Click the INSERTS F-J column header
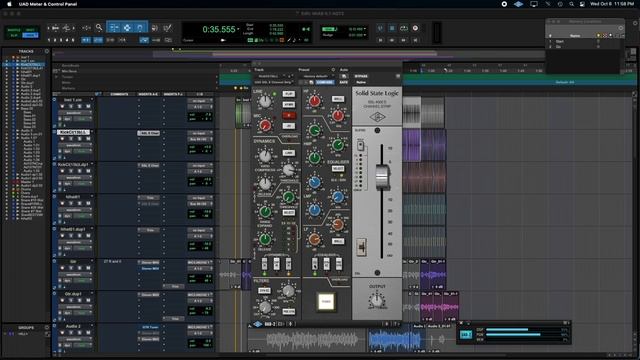The height and width of the screenshot is (360, 640). coord(173,94)
